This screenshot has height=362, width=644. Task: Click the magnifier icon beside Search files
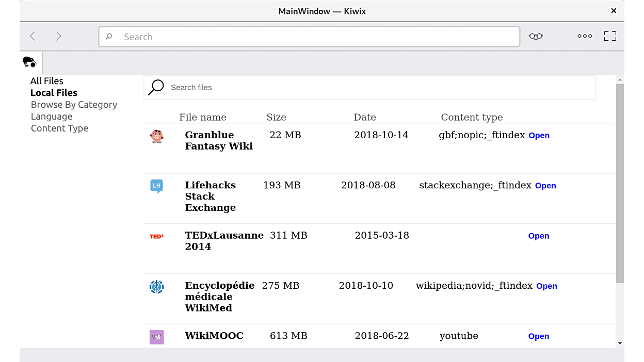point(156,88)
